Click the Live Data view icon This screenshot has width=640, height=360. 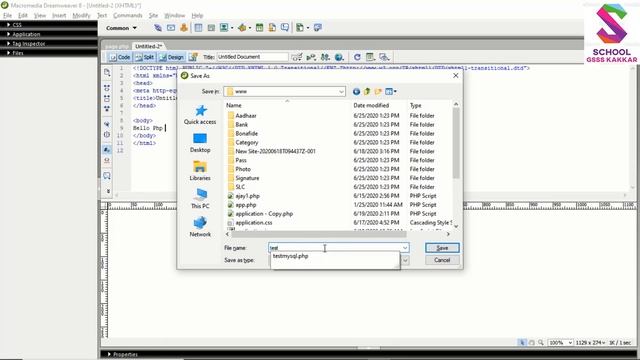coord(193,57)
